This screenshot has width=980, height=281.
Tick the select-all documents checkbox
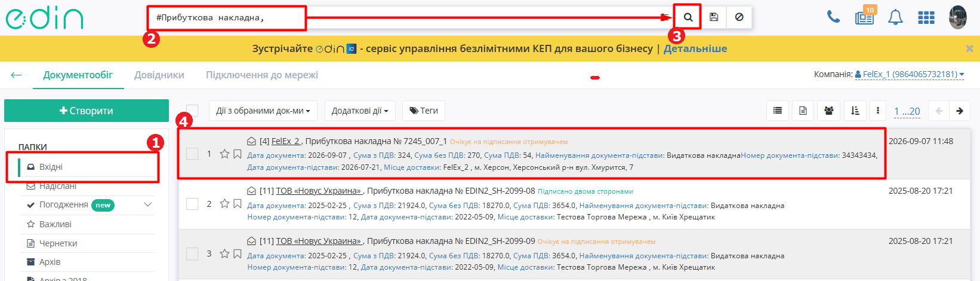coord(192,111)
